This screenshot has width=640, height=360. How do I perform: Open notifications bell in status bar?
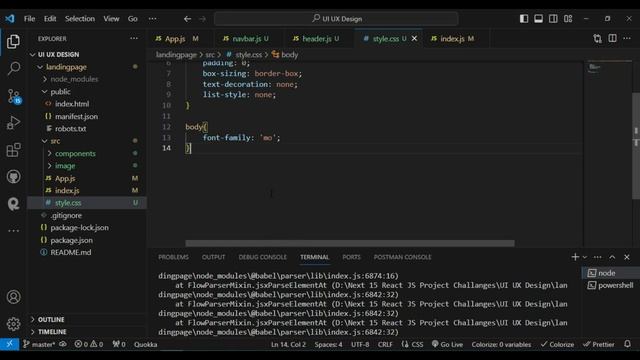tap(627, 344)
